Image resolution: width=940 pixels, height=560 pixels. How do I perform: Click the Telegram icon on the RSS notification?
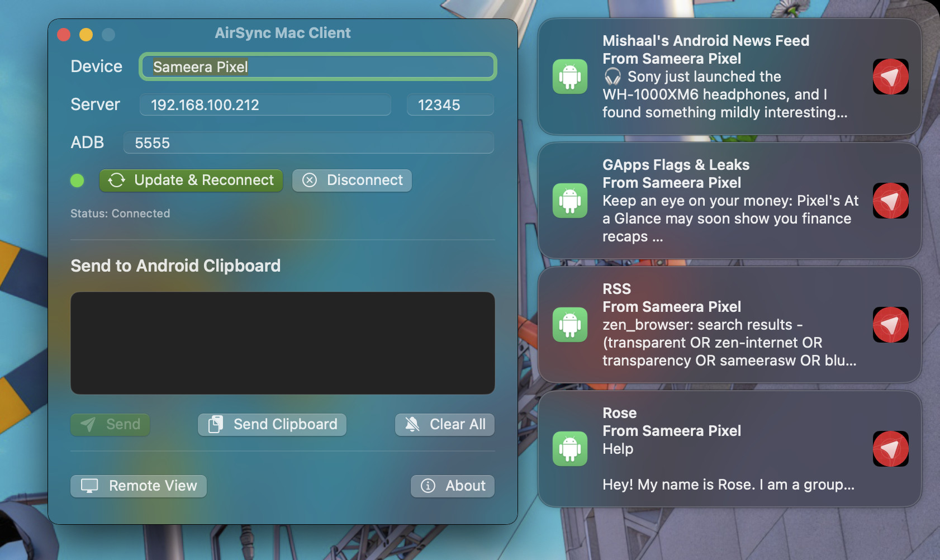890,325
